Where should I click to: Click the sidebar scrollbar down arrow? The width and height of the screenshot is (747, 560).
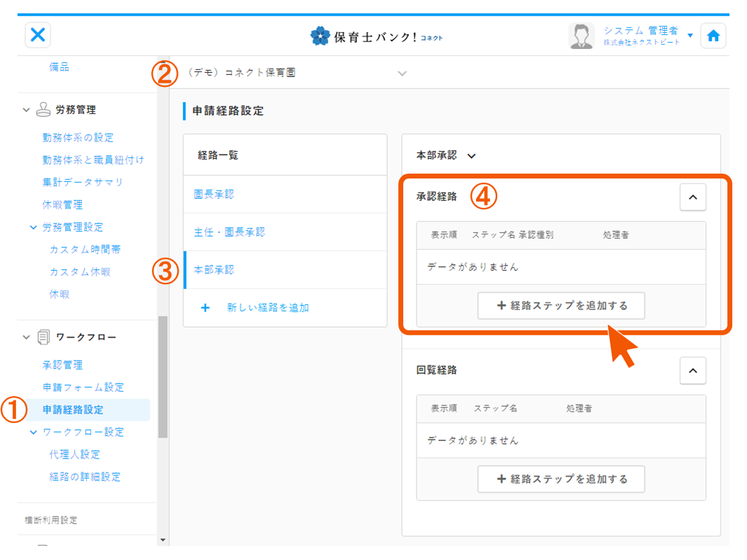click(163, 540)
